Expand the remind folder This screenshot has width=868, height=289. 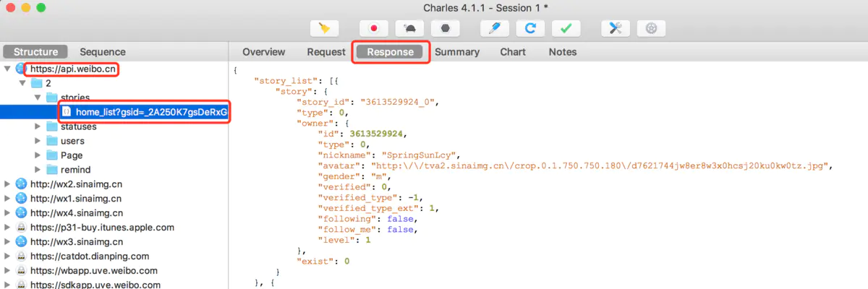[x=37, y=170]
